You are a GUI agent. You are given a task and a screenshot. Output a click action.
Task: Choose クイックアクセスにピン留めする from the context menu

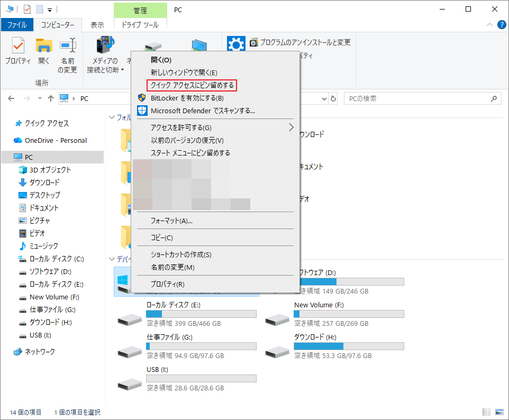tap(191, 85)
